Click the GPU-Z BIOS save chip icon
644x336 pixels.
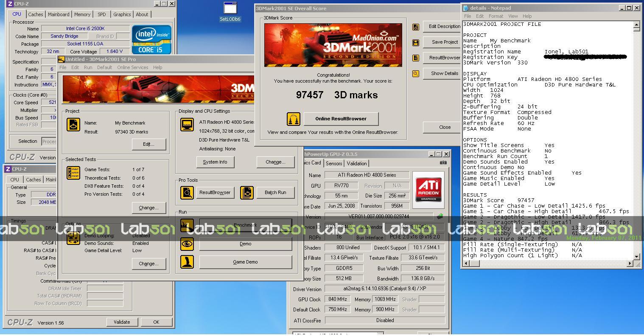[x=440, y=217]
